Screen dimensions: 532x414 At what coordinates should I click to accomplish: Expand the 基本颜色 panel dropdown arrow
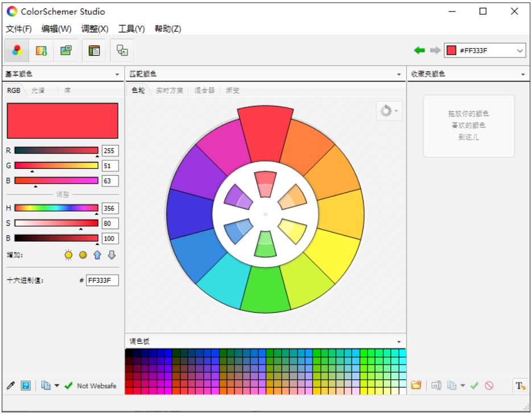(117, 74)
